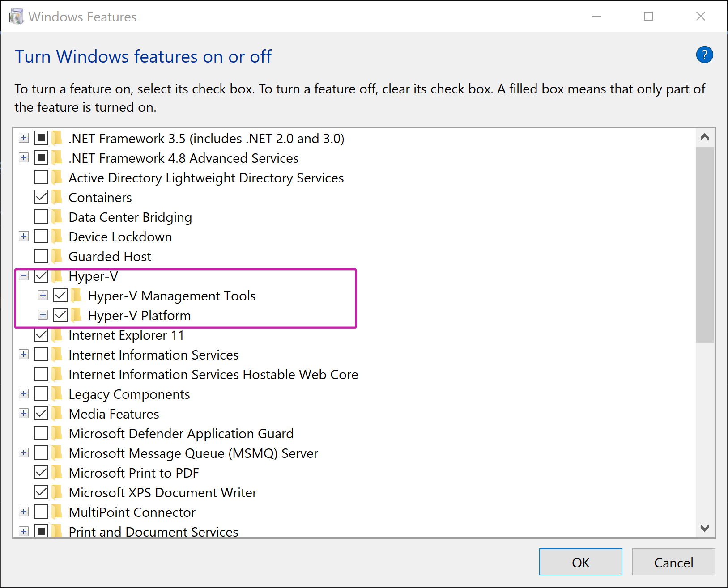This screenshot has height=588, width=728.
Task: Click the Containers folder icon
Action: tap(57, 197)
